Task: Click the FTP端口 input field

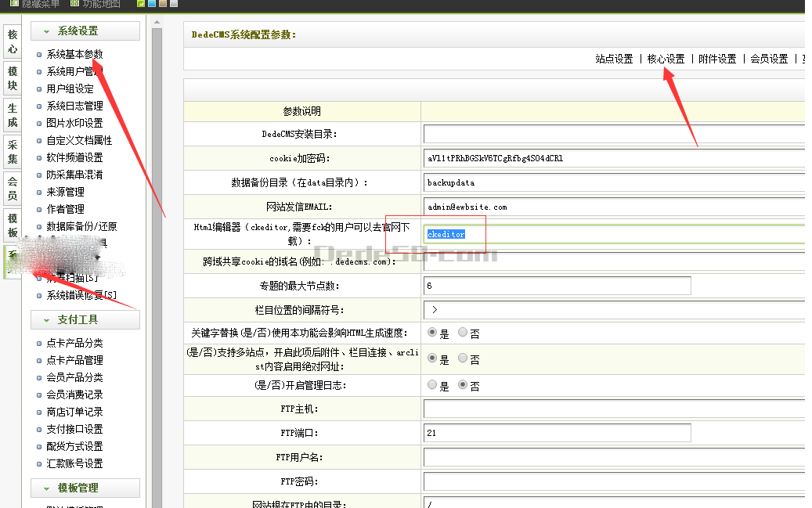Action: [557, 433]
